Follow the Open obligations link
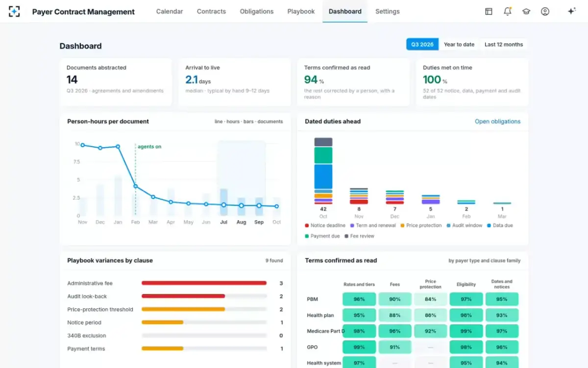Image resolution: width=588 pixels, height=368 pixels. point(497,121)
